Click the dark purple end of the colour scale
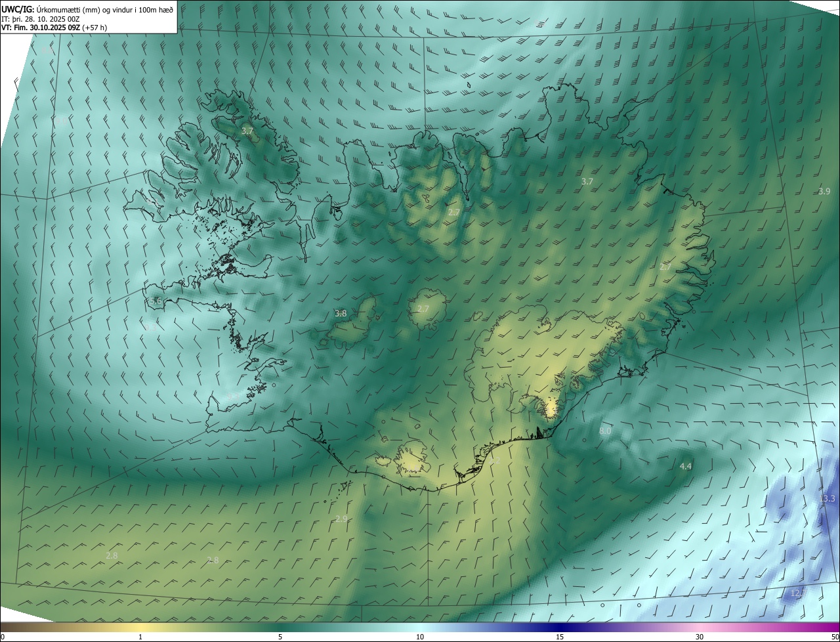The image size is (840, 642). tap(833, 627)
